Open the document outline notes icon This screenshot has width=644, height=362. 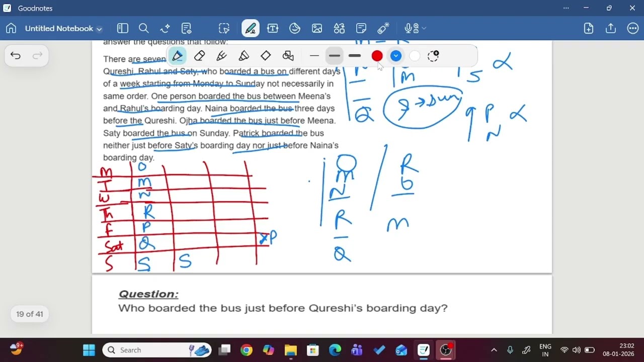pos(187,29)
